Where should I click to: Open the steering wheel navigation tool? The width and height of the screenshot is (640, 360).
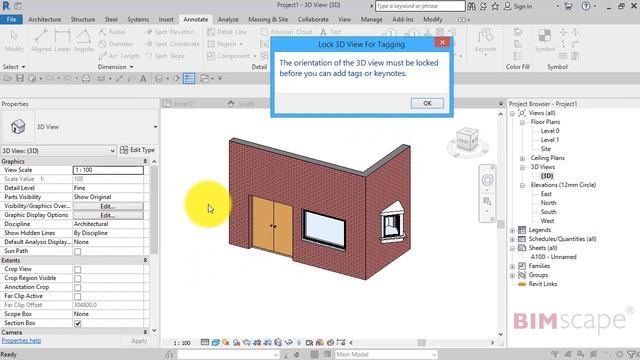click(x=487, y=180)
